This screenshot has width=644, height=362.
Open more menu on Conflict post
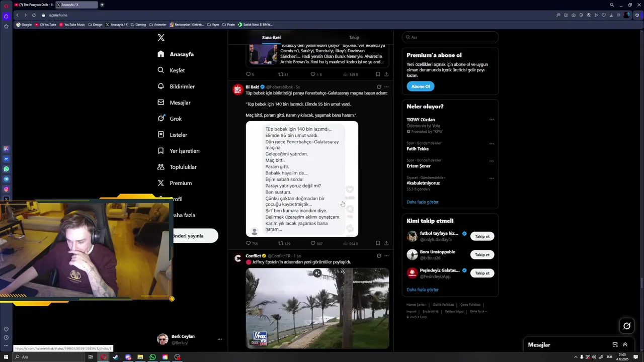tap(386, 256)
